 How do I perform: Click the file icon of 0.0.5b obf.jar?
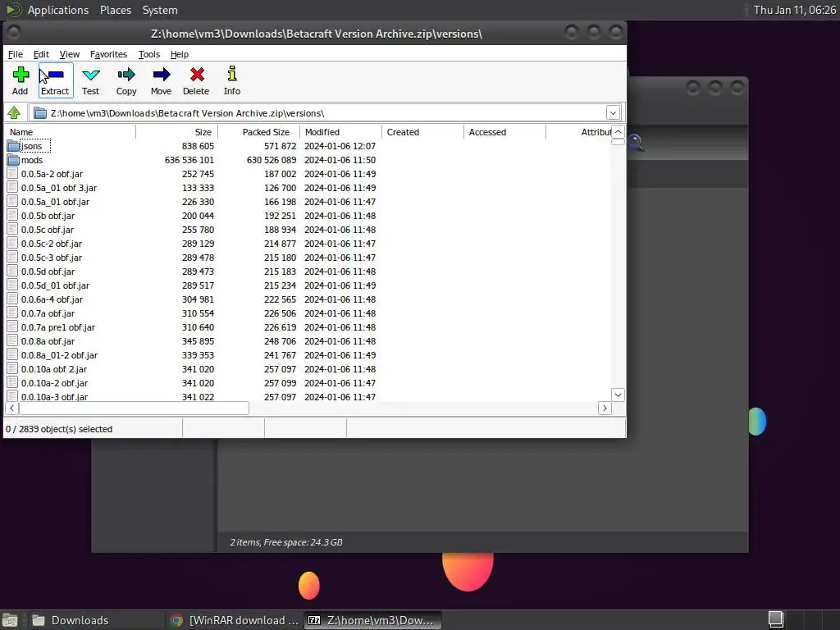[x=13, y=216]
